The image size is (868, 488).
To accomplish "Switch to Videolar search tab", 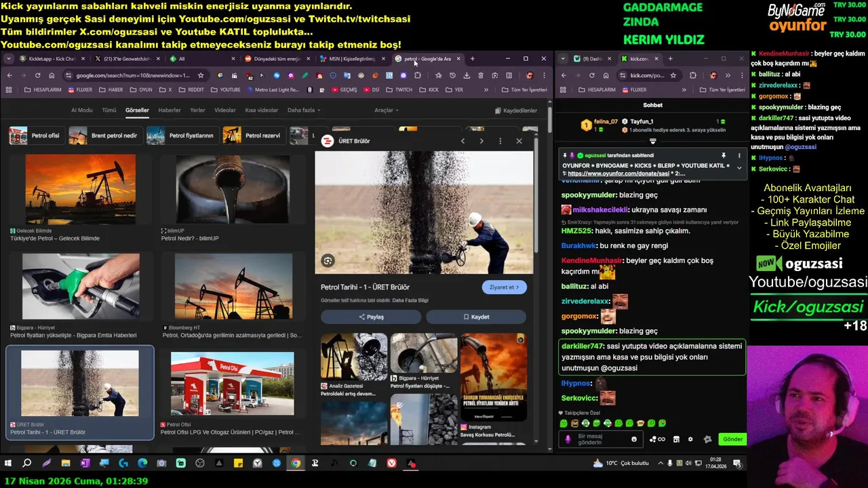I will [x=225, y=110].
